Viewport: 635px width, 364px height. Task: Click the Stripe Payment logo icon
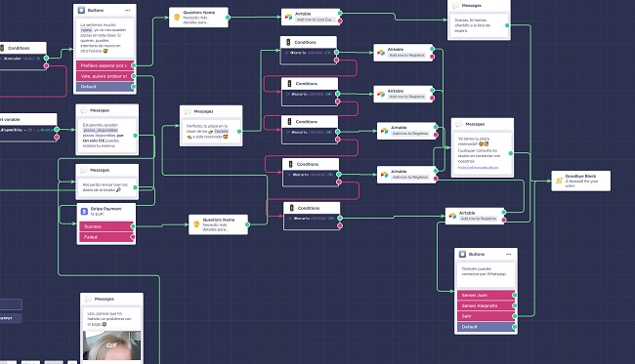click(84, 211)
